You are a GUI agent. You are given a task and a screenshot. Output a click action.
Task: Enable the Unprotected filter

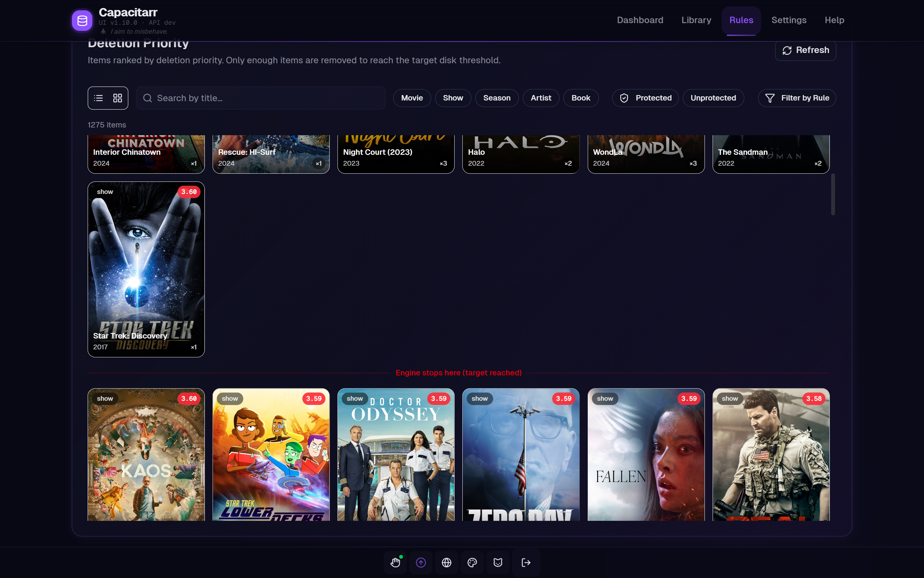(x=713, y=98)
